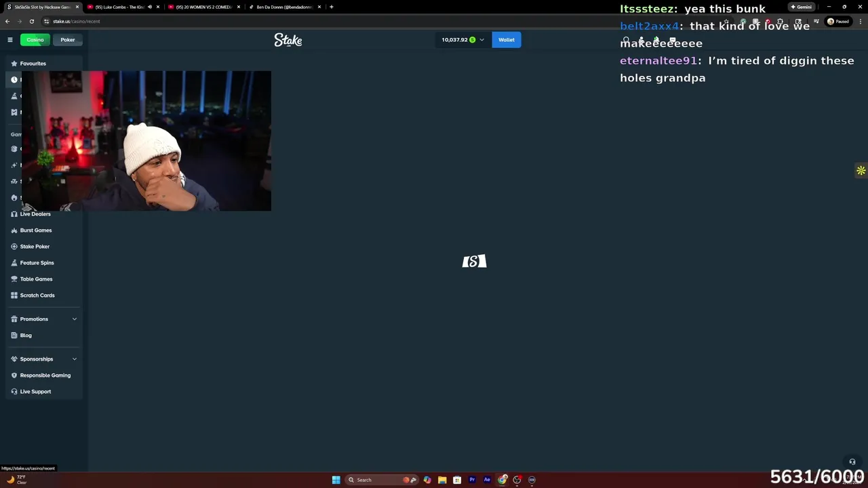This screenshot has width=868, height=488.
Task: Click the headset icon at bottom right
Action: click(852, 462)
